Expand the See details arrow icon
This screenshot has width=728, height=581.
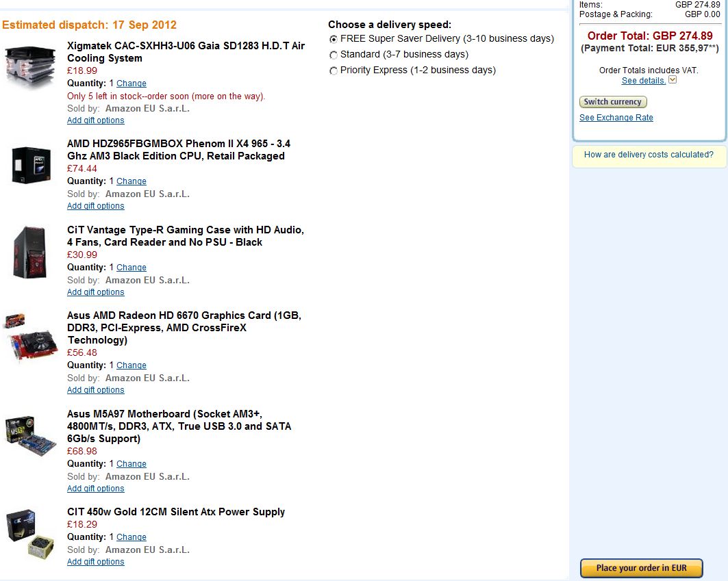coord(673,80)
